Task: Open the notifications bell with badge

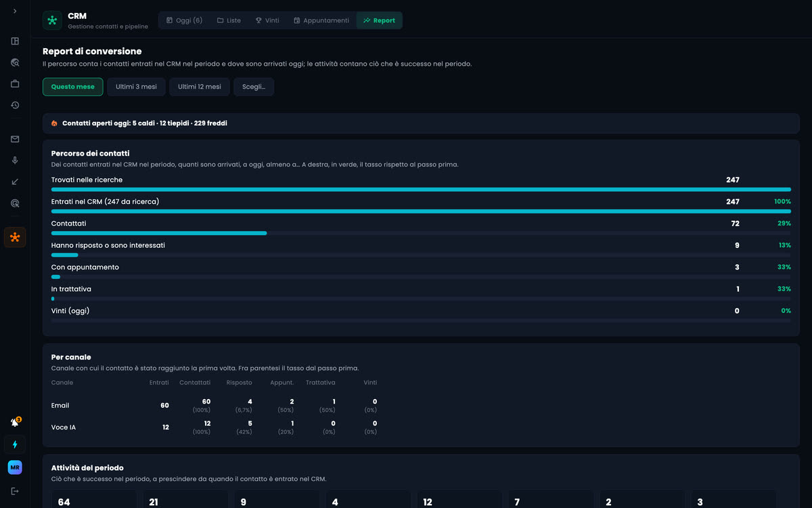Action: [x=15, y=423]
